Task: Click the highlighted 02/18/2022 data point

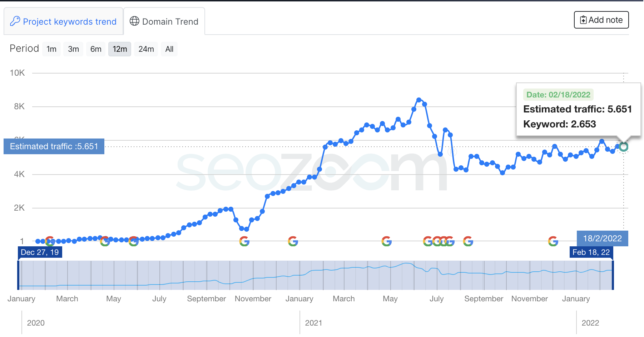Action: [x=624, y=147]
